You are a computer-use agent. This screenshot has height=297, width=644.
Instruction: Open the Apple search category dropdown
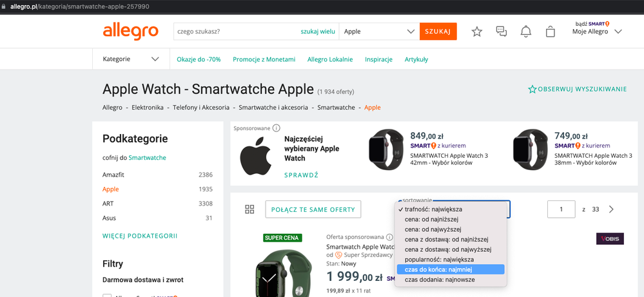[x=379, y=31]
